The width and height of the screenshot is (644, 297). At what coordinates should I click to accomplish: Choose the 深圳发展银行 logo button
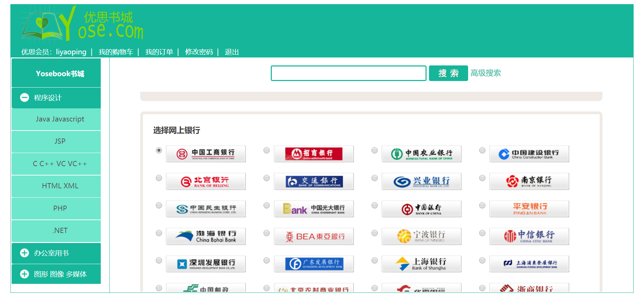pyautogui.click(x=206, y=264)
